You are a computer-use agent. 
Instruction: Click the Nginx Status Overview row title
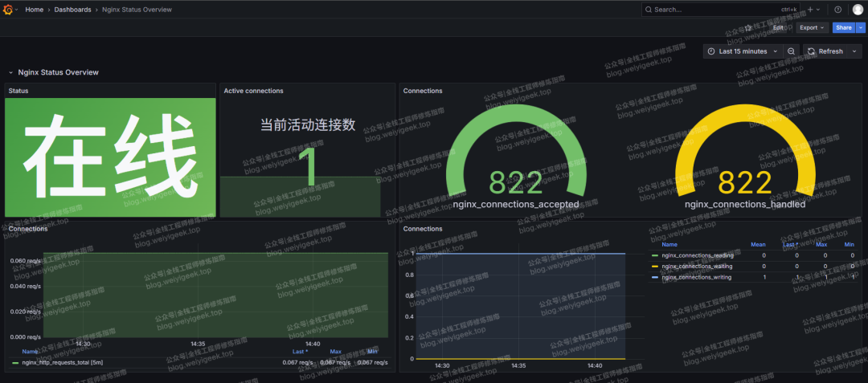coord(58,72)
